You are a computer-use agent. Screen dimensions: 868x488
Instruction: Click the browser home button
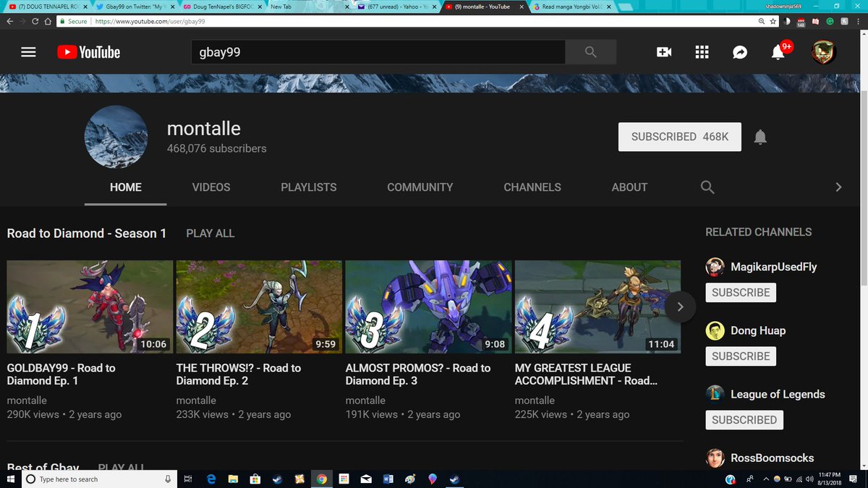click(48, 22)
